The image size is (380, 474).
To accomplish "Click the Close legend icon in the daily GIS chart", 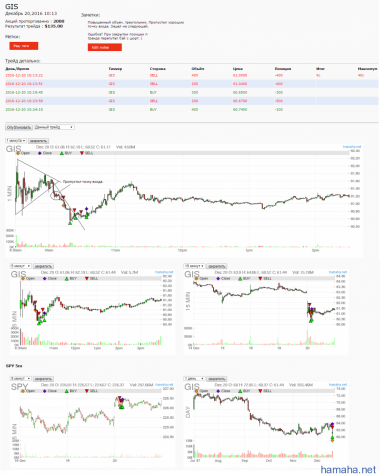I will tap(218, 391).
